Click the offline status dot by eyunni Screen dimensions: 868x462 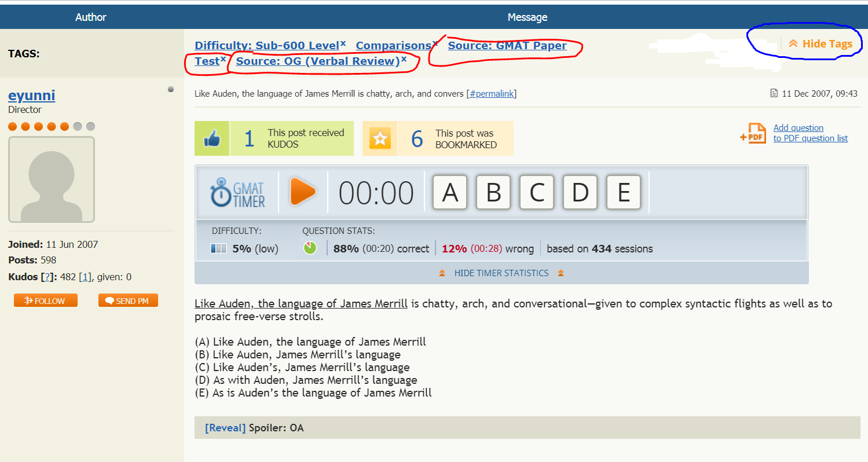171,89
